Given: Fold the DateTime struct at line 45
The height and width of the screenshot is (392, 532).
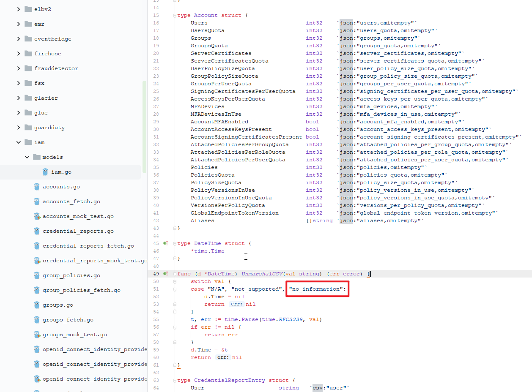Looking at the screenshot, I should [174, 243].
